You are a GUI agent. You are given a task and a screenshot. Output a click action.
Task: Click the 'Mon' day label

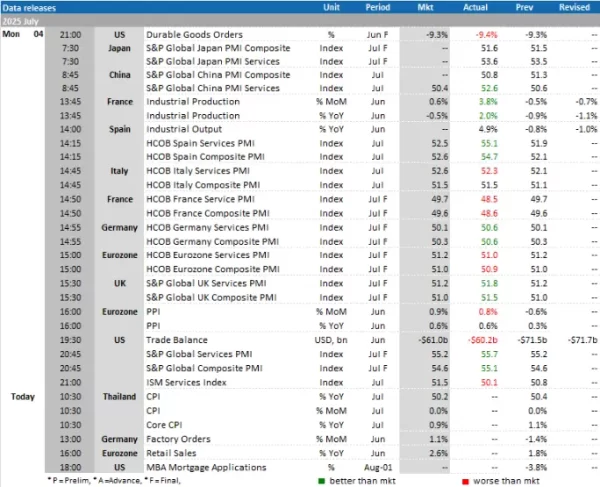coord(11,34)
